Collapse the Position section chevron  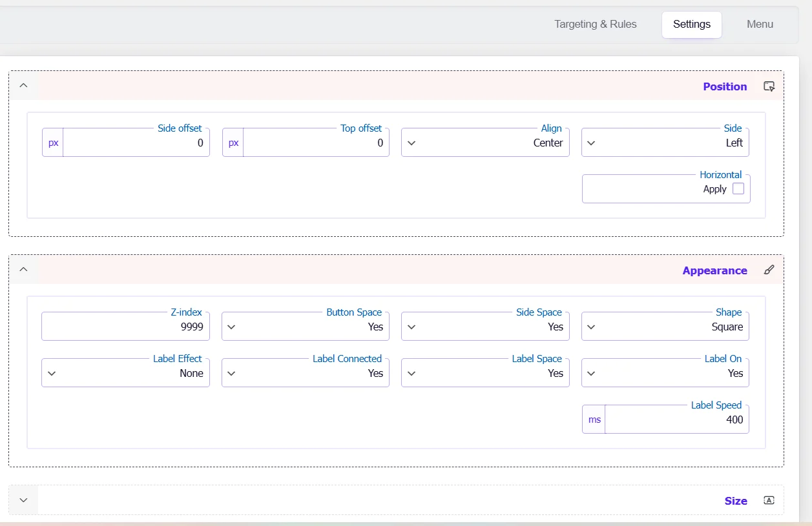24,86
